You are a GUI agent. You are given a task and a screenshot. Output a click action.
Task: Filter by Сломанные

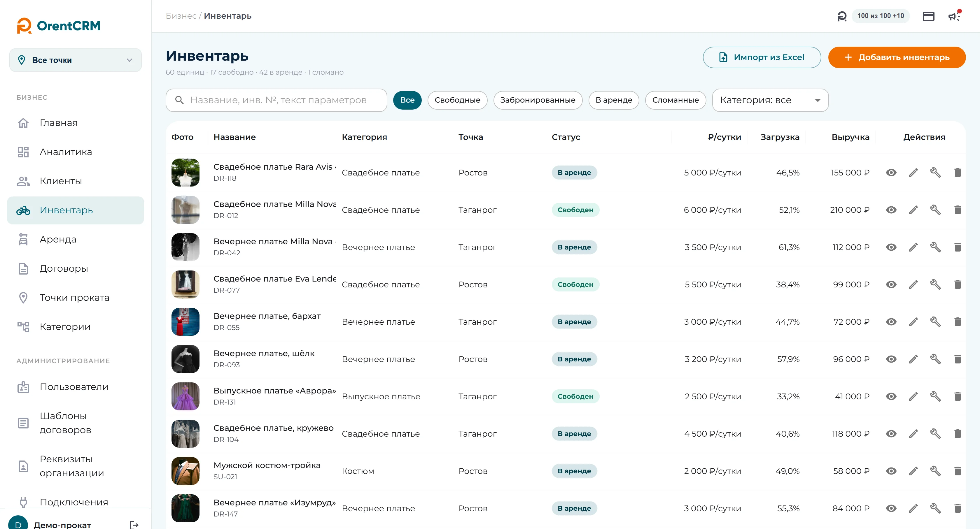[x=675, y=100]
